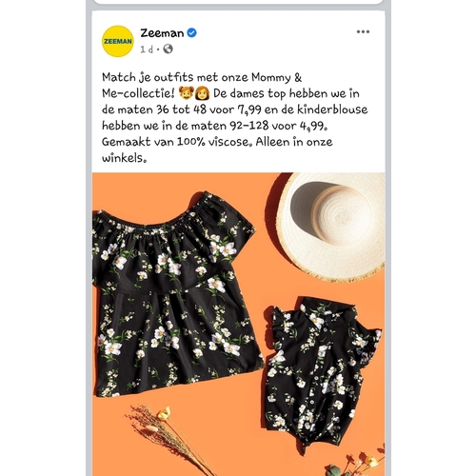Click the caption line mentioning 100% viscose
The width and height of the screenshot is (476, 476).
[x=217, y=142]
